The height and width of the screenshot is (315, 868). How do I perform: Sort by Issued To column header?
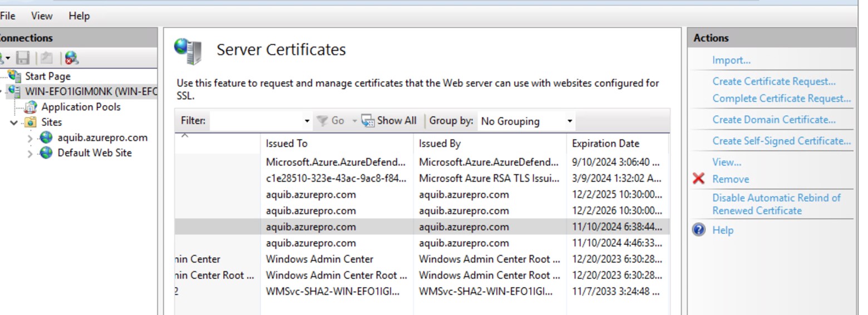(337, 144)
